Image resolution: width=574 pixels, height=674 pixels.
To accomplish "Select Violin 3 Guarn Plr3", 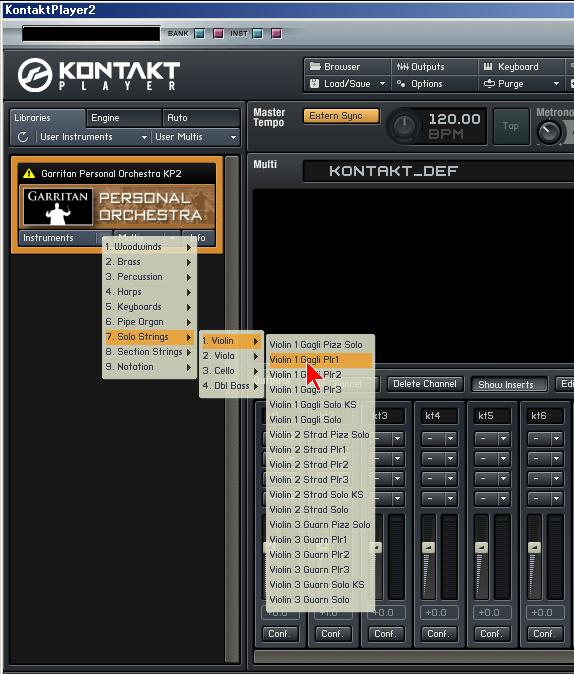I will coord(320,570).
